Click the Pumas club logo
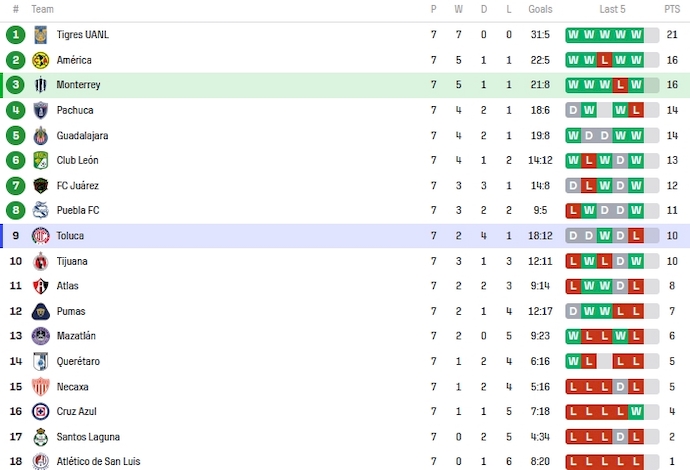Image resolution: width=690 pixels, height=470 pixels. tap(41, 311)
